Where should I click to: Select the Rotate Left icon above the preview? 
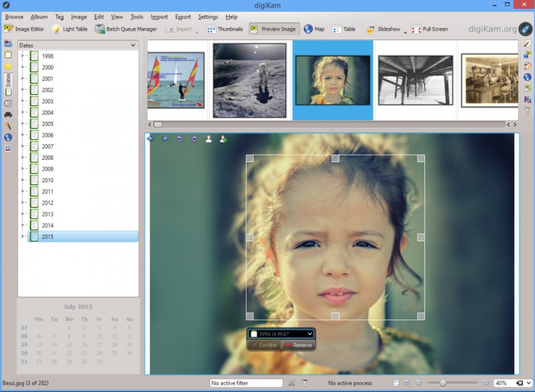tap(180, 139)
